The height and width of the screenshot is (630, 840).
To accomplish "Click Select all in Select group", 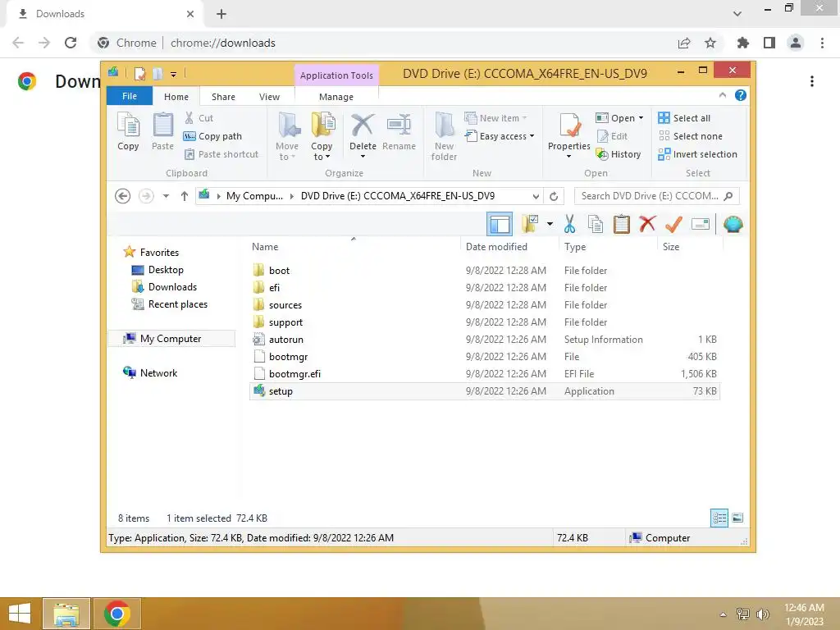I will (x=685, y=118).
